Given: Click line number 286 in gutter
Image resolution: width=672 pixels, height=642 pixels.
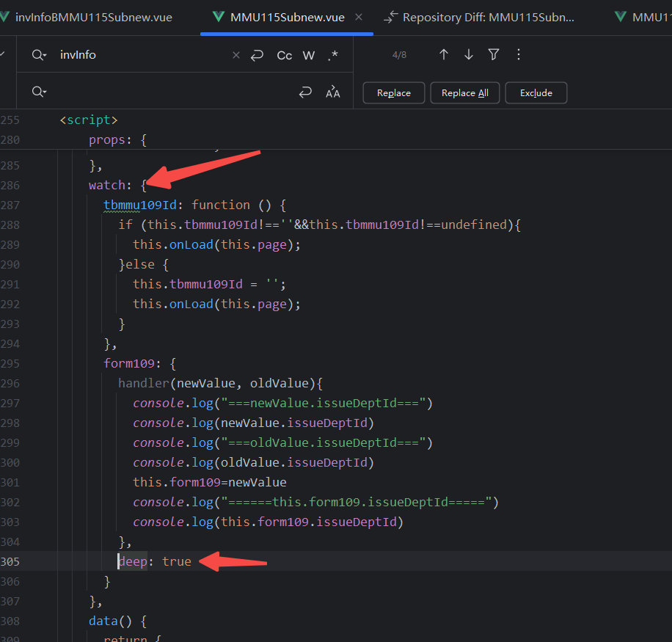Looking at the screenshot, I should point(10,185).
